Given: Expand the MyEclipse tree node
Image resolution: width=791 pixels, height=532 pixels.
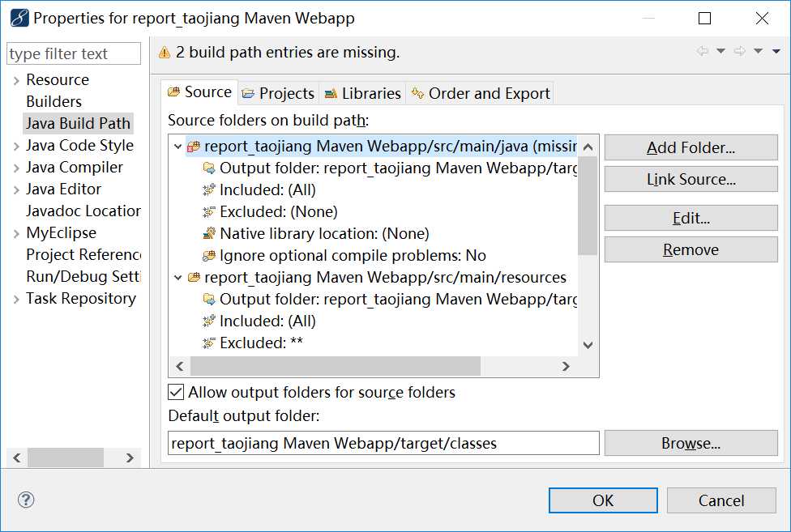Looking at the screenshot, I should (16, 233).
